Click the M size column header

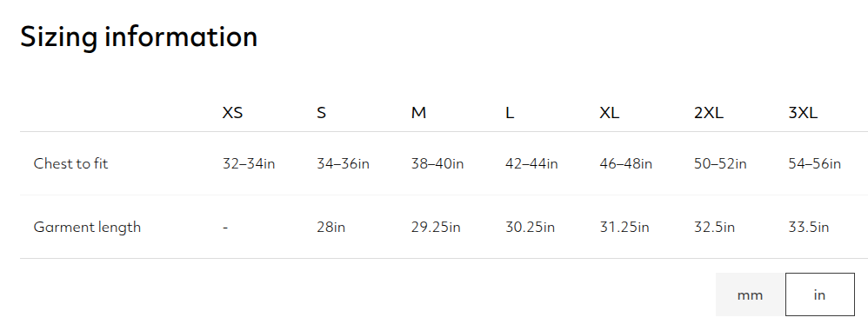(418, 113)
